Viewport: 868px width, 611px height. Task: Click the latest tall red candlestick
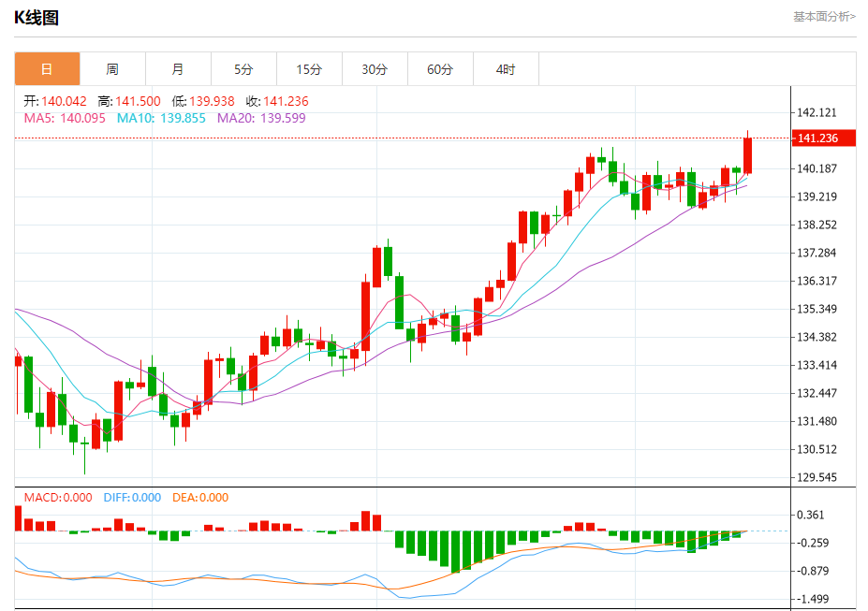click(x=747, y=156)
